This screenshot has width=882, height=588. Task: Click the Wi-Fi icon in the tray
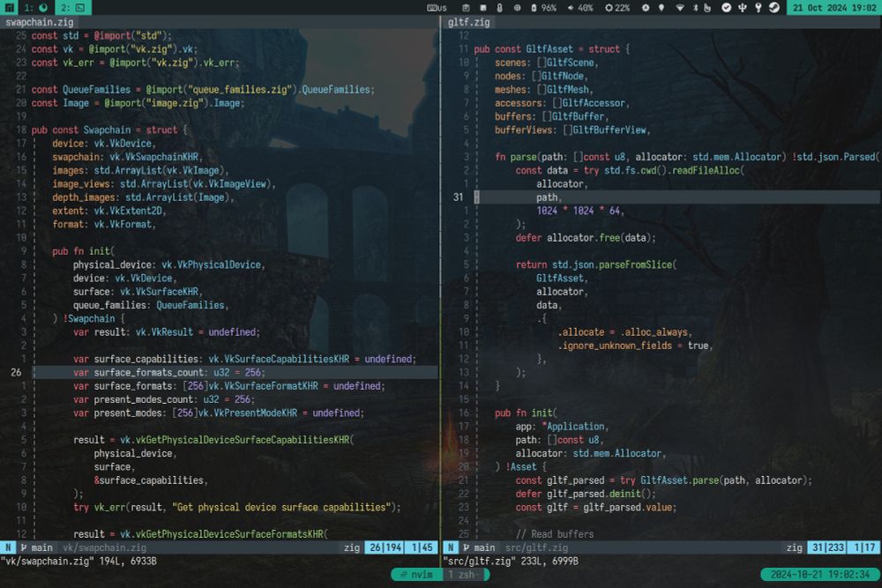coord(682,6)
